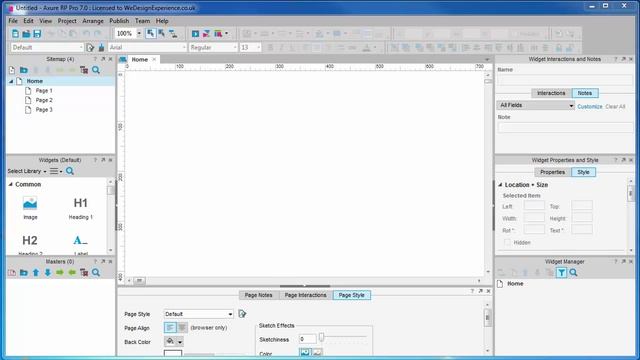Switch to the Page Notes tab
The height and width of the screenshot is (360, 640).
coord(258,295)
